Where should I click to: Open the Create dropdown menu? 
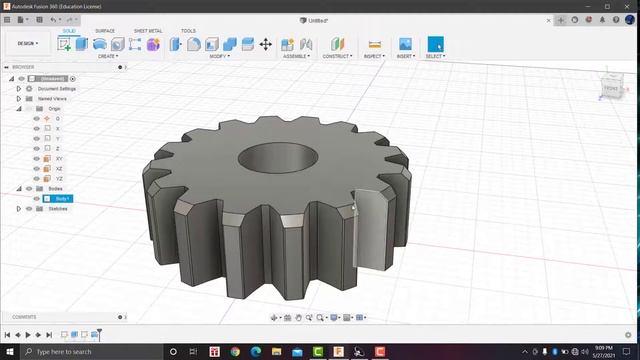(108, 56)
